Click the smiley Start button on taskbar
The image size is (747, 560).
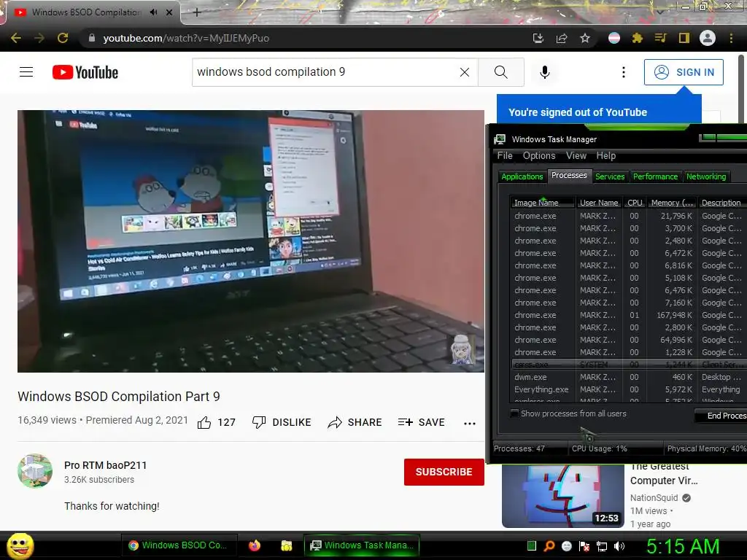(x=20, y=545)
